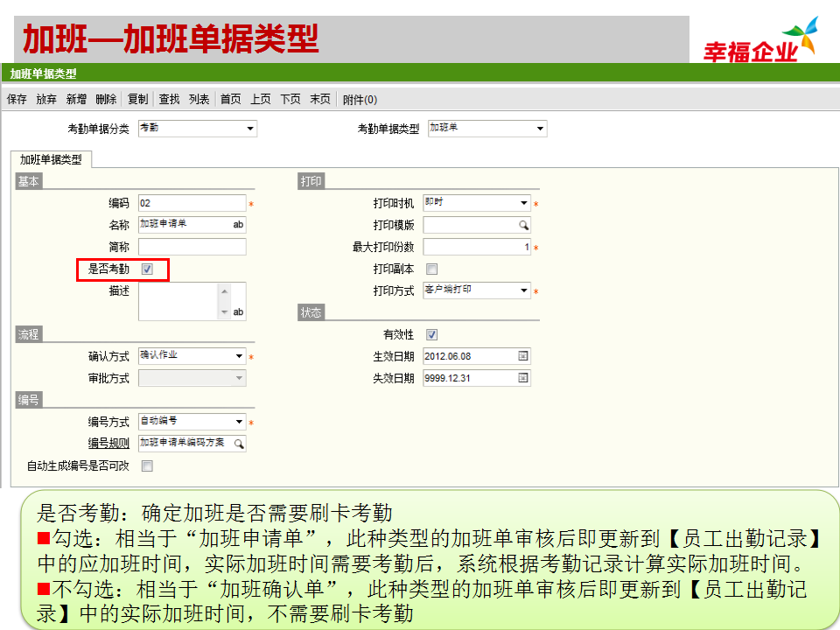This screenshot has height=630, width=840.
Task: Open 附件(0) attachments
Action: tap(360, 100)
